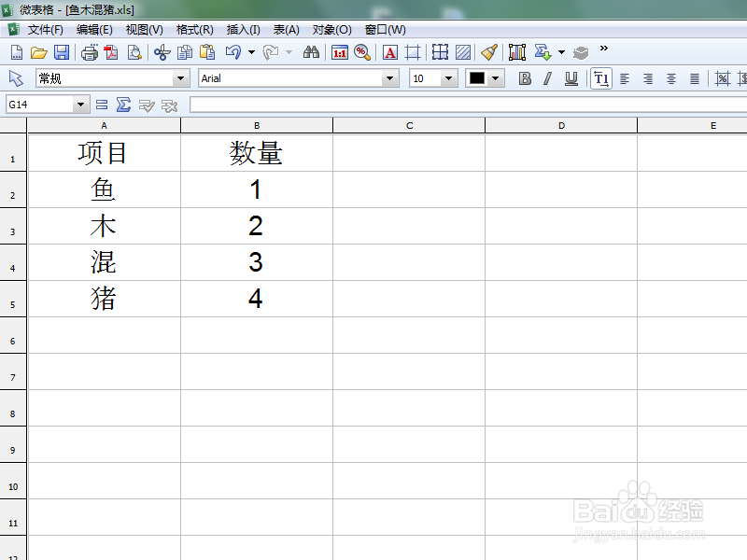The height and width of the screenshot is (560, 747).
Task: Paste using the clipboard icon
Action: coord(207,52)
